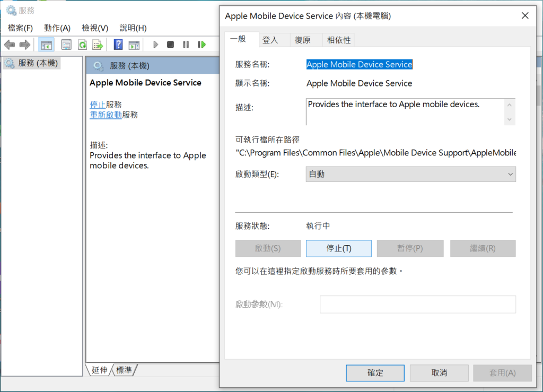The height and width of the screenshot is (392, 543).
Task: Switch to the 標準 bottom tab
Action: point(124,370)
